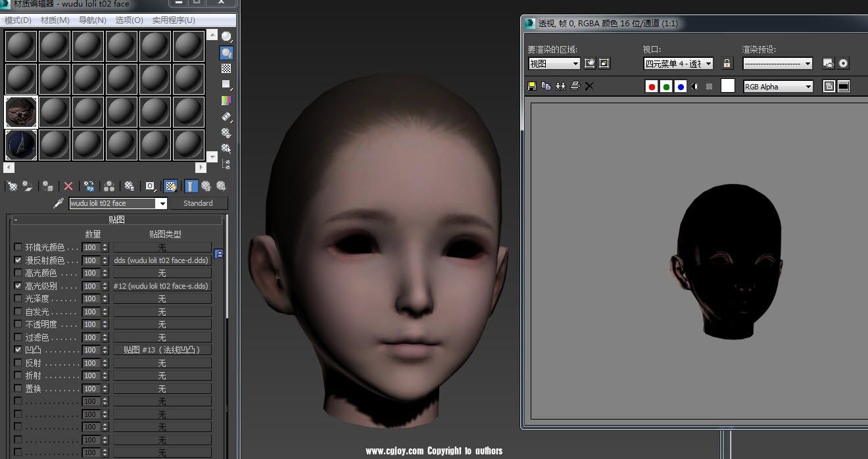Open the diffuse map wudu loli t02 face-d.dds

tap(162, 260)
